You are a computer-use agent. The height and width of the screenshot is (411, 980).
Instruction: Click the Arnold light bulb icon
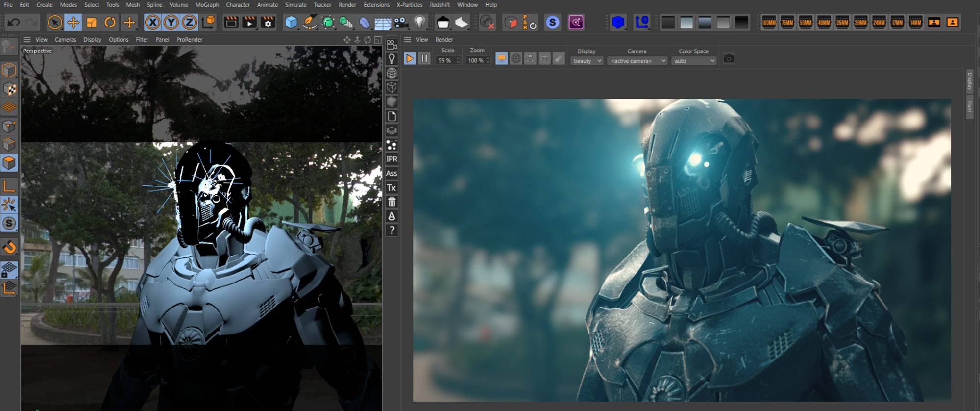coord(392,59)
